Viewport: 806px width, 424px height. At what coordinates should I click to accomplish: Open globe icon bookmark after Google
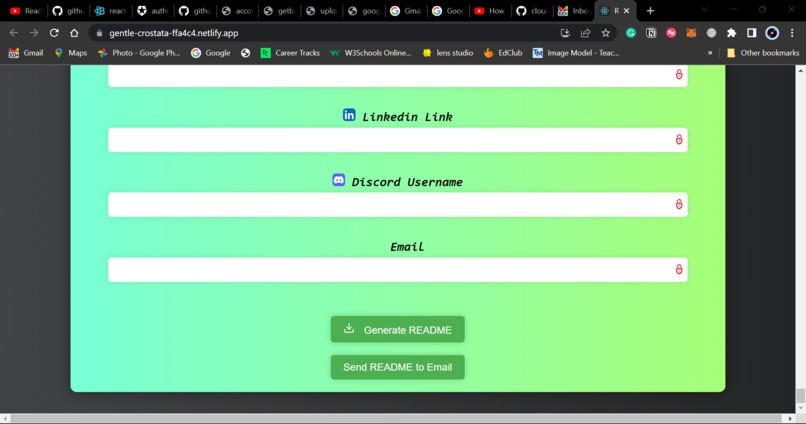[x=245, y=53]
